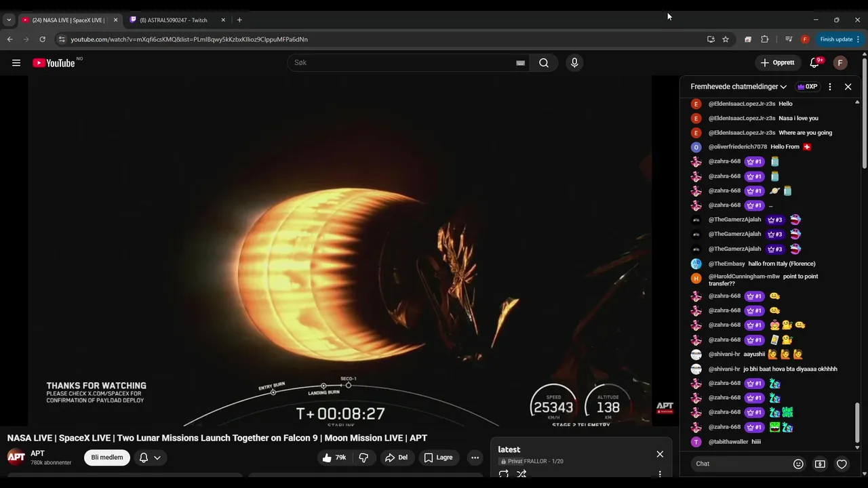The image size is (868, 488).
Task: Click @HaroldCunningham-m8w 'point to point transfer??' message
Action: (x=769, y=280)
